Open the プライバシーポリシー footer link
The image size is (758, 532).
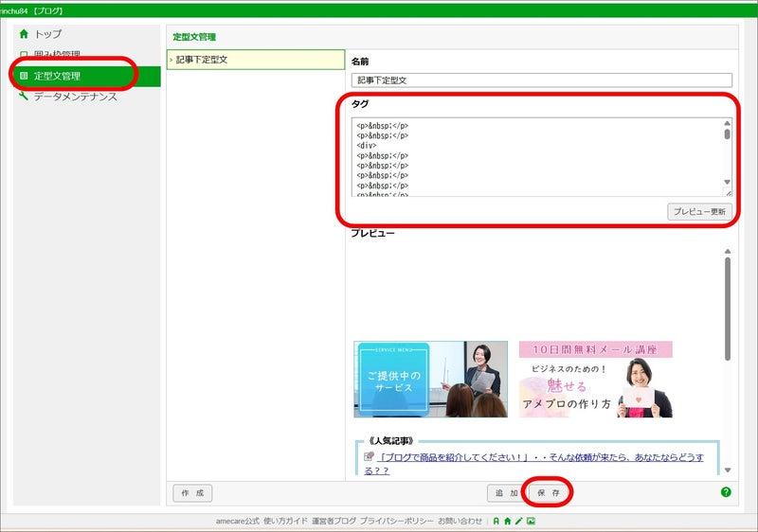pos(396,521)
